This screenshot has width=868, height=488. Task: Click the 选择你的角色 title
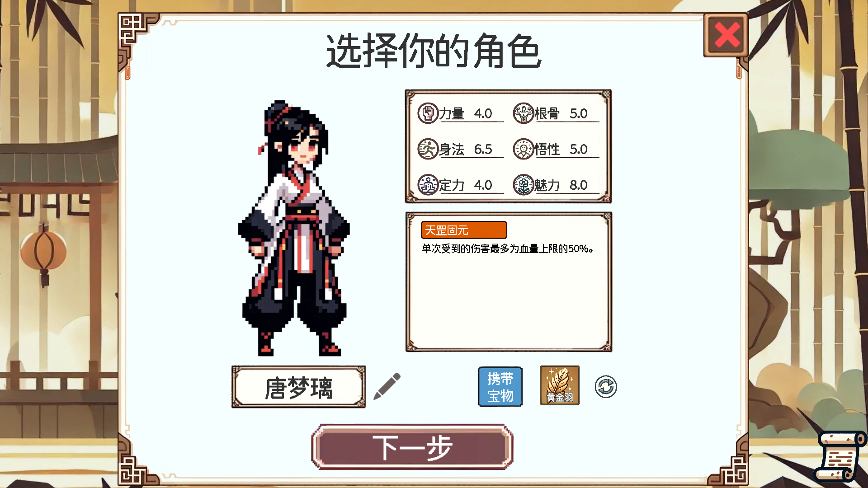coord(434,51)
